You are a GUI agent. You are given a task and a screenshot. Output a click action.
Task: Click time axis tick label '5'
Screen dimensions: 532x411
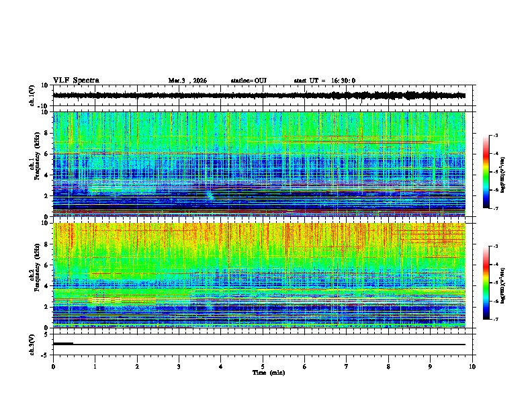(263, 367)
